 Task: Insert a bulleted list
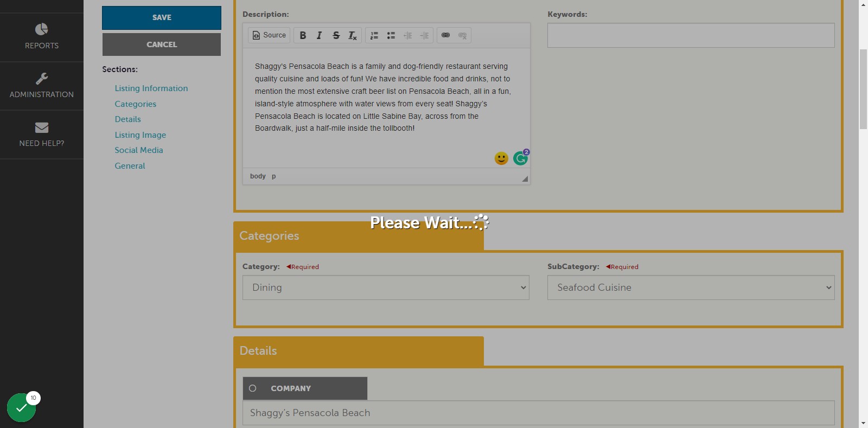point(391,35)
